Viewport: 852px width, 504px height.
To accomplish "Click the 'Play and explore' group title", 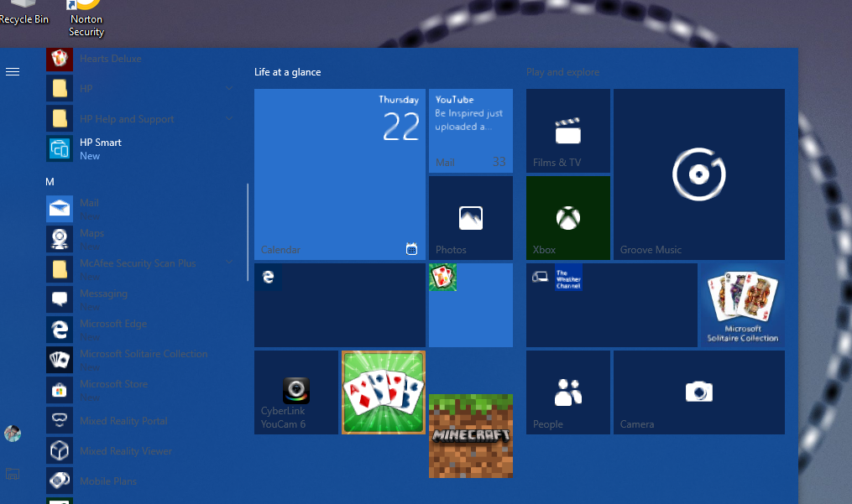I will click(562, 72).
